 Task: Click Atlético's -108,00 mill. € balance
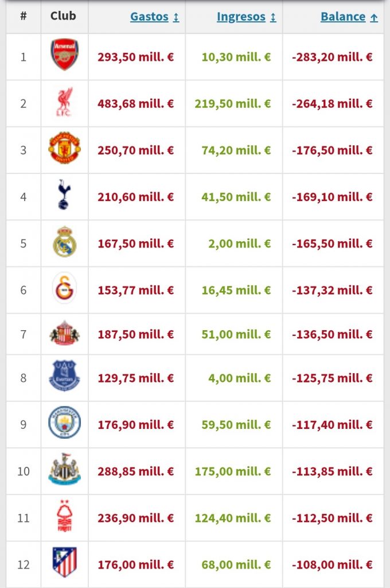(x=333, y=565)
